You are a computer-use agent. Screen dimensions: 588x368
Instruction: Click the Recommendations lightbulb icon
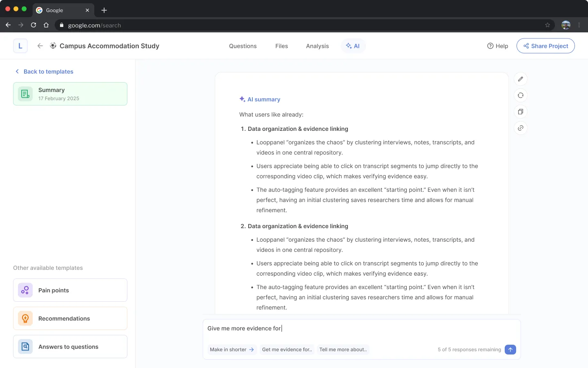25,319
